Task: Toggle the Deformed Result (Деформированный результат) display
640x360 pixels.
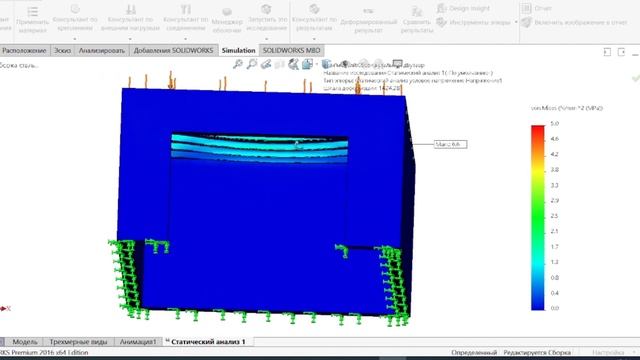Action: click(x=368, y=20)
